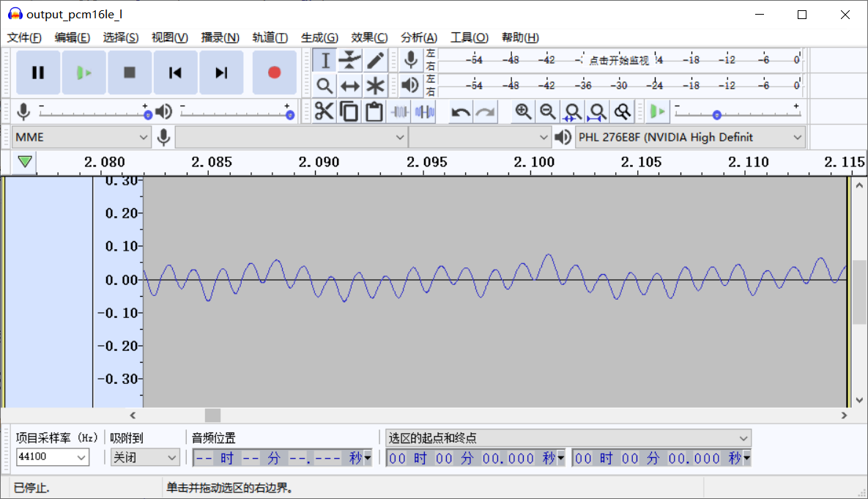Image resolution: width=868 pixels, height=499 pixels.
Task: Select the Time Shift arrows tool
Action: click(x=350, y=86)
